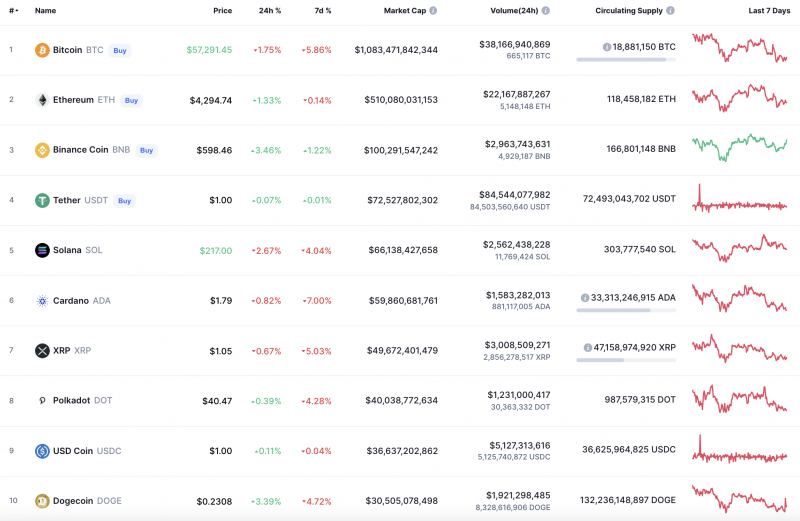This screenshot has height=521, width=800.
Task: Sort by the Name column header
Action: pos(45,10)
